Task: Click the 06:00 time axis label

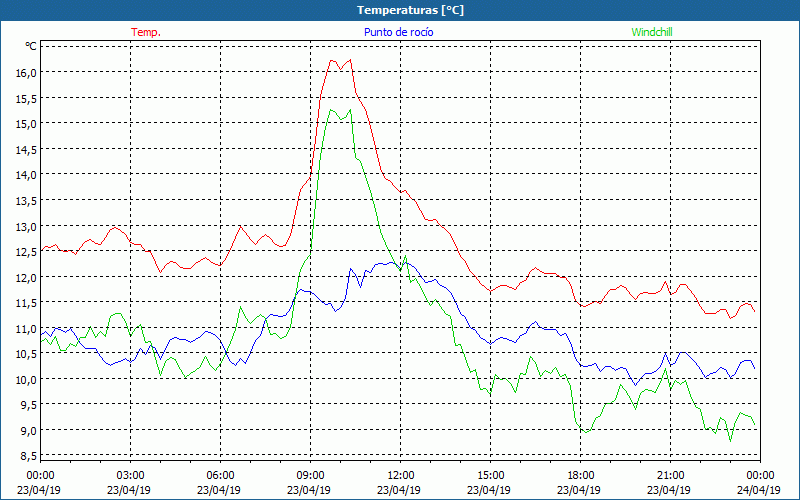Action: [220, 476]
